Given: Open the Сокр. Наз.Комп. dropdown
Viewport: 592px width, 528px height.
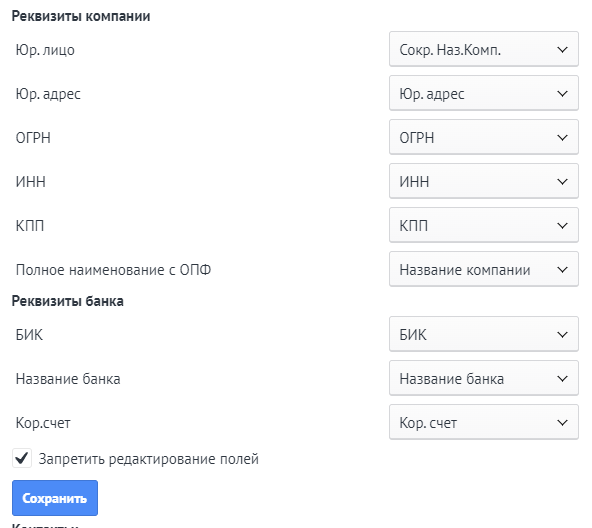Looking at the screenshot, I should [484, 49].
